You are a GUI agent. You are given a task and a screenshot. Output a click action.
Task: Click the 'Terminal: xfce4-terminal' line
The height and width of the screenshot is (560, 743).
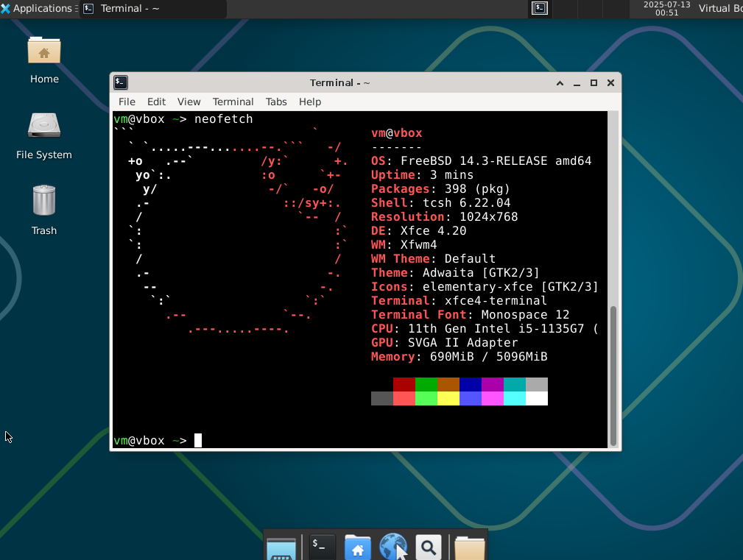(459, 300)
